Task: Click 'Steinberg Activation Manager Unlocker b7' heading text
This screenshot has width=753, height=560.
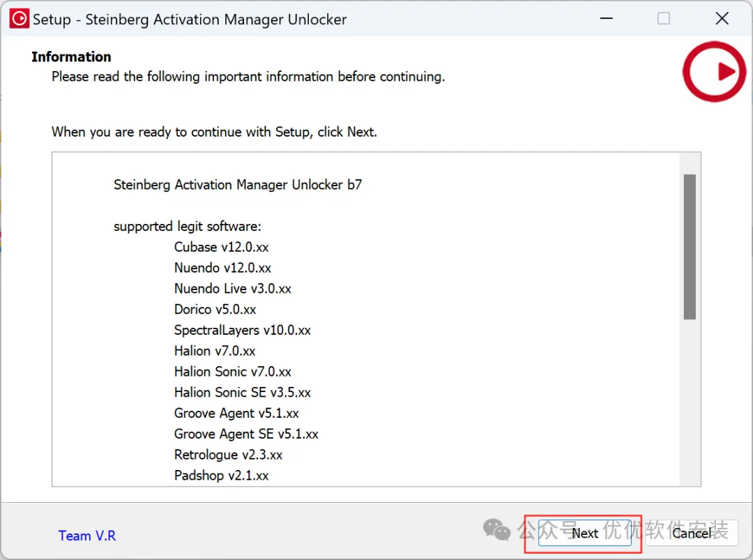Action: [x=238, y=185]
